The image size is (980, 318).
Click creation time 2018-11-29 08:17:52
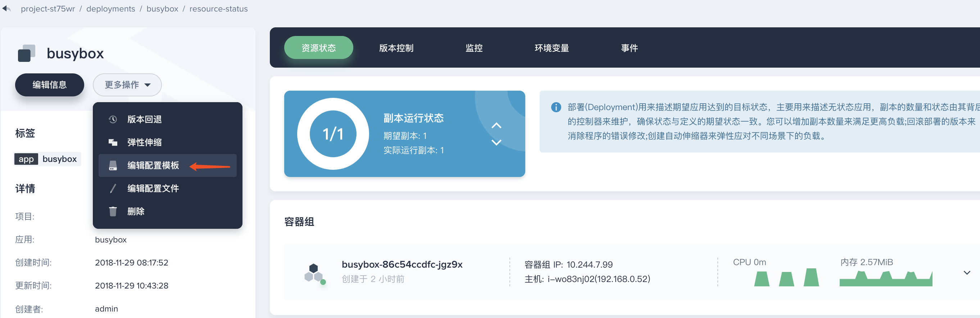click(x=131, y=263)
